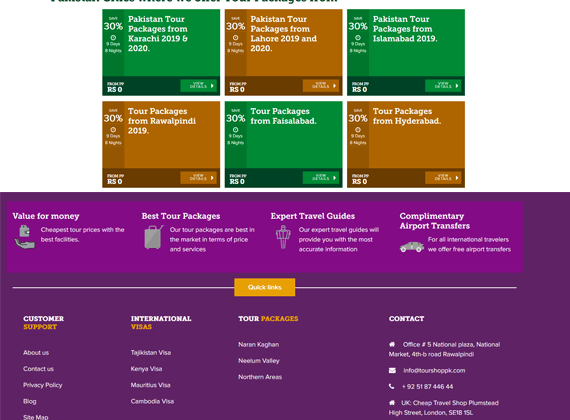Viewport: 570px width, 420px height.
Task: Click the hand-holding-bag Value for money icon
Action: [24, 237]
